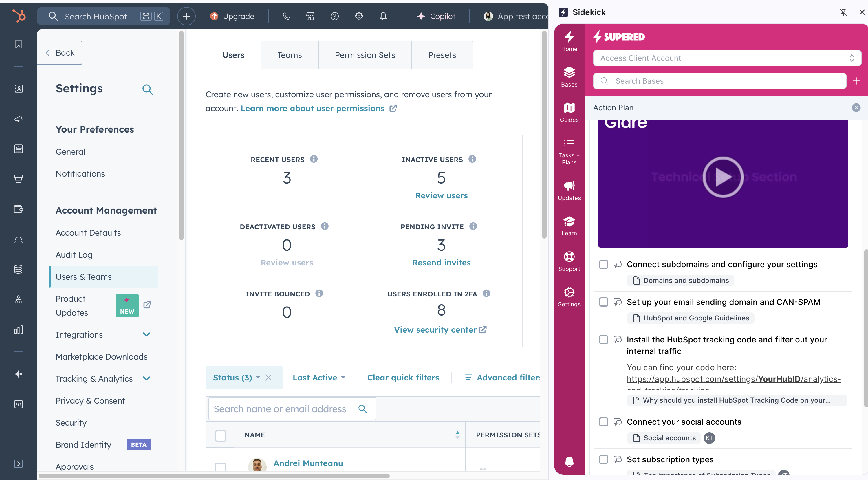Open Updates in Sidekick sidebar
The height and width of the screenshot is (480, 868).
click(x=569, y=191)
